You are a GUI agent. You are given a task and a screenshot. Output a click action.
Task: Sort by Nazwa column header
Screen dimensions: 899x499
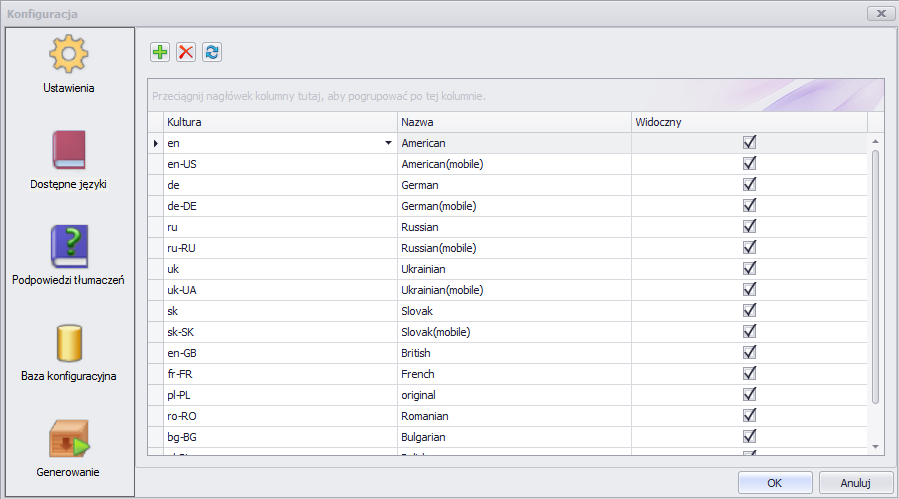513,122
